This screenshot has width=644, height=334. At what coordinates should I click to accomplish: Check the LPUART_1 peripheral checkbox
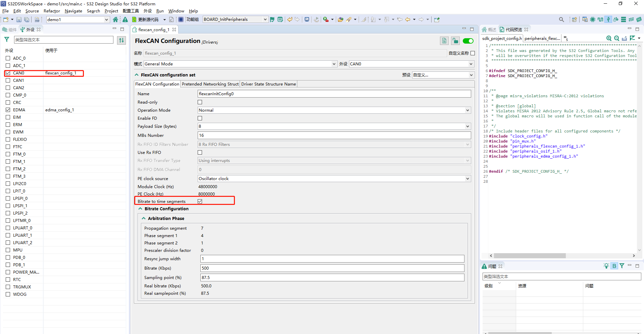coord(8,235)
